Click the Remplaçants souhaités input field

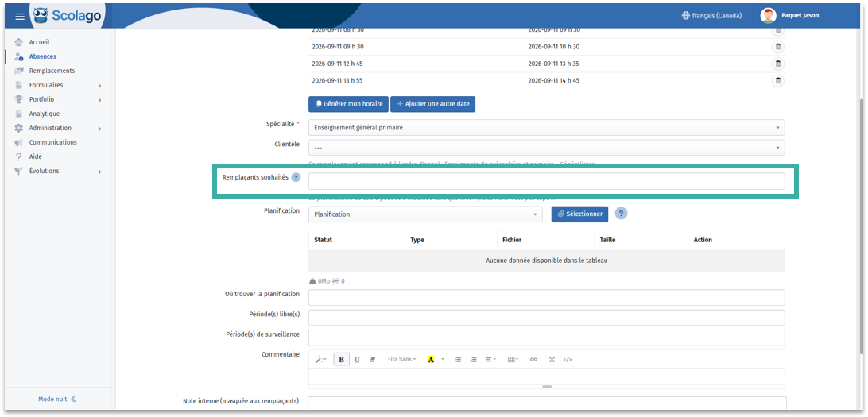546,181
